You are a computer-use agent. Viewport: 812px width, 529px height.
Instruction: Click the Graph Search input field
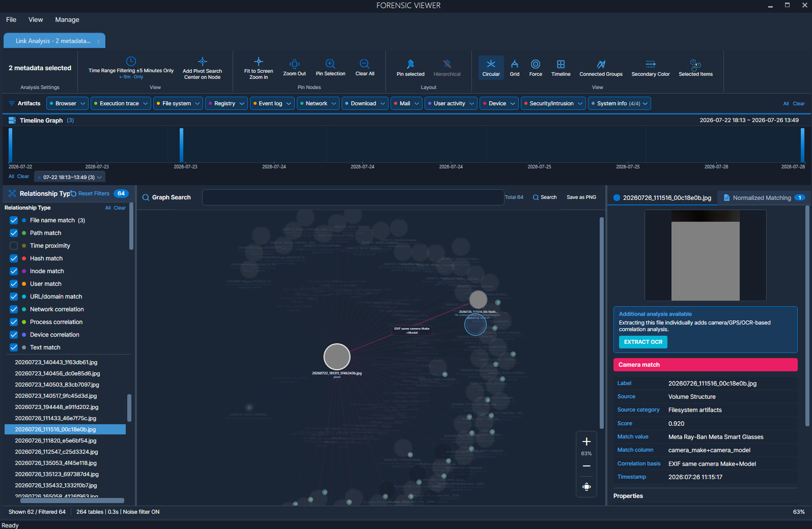pyautogui.click(x=353, y=197)
